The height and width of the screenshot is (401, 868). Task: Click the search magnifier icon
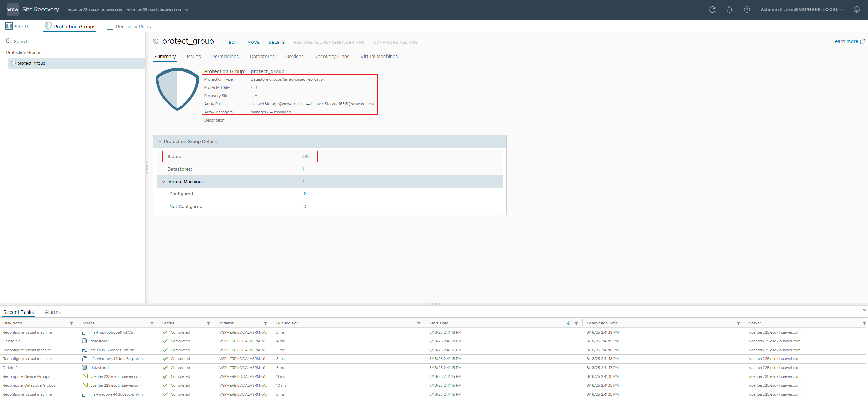coord(9,41)
